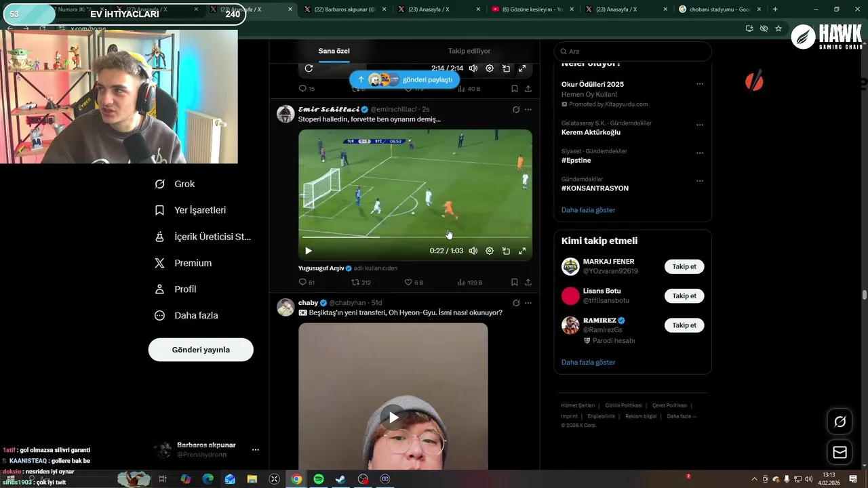
Task: Expand 'Daha fazla' sidebar menu
Action: pyautogui.click(x=186, y=315)
